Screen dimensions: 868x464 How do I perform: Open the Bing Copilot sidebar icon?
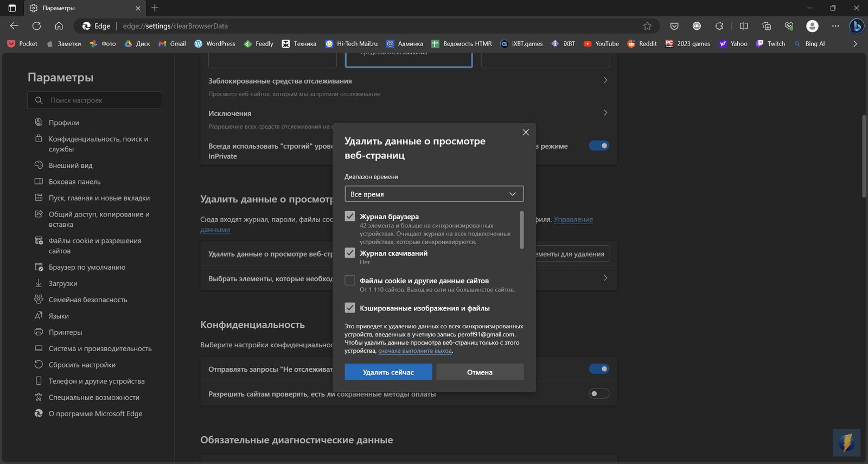tap(857, 26)
